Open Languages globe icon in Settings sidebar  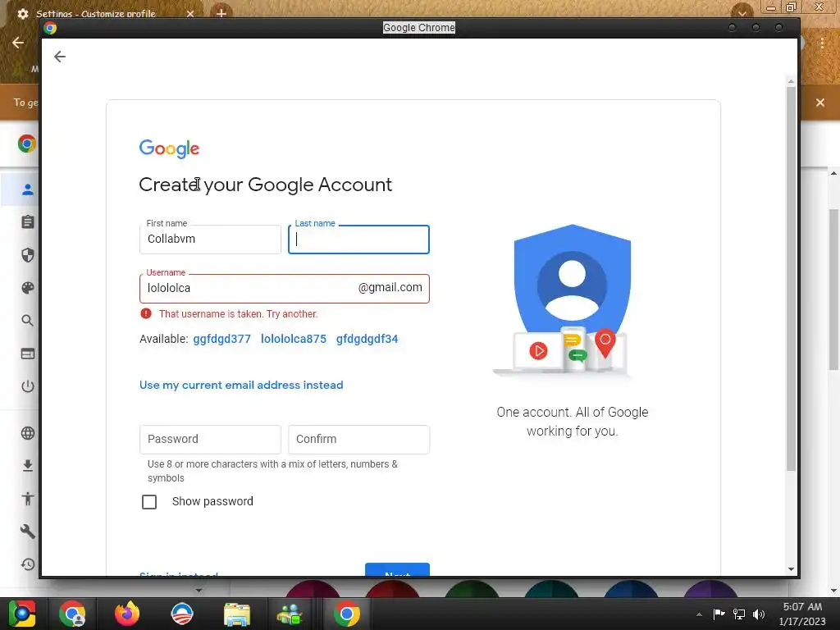point(28,433)
